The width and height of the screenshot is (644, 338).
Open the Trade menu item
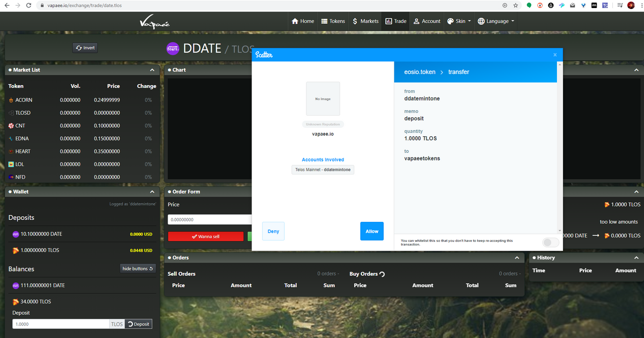point(396,21)
